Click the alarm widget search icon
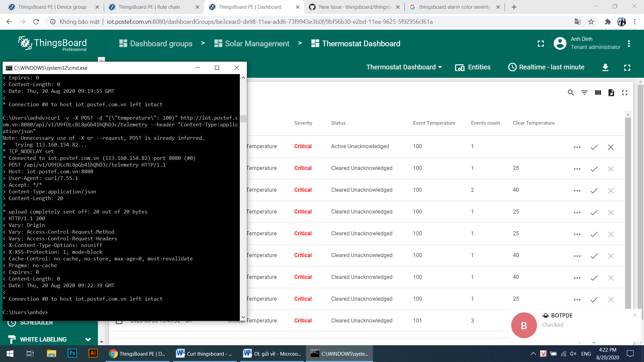 571,93
